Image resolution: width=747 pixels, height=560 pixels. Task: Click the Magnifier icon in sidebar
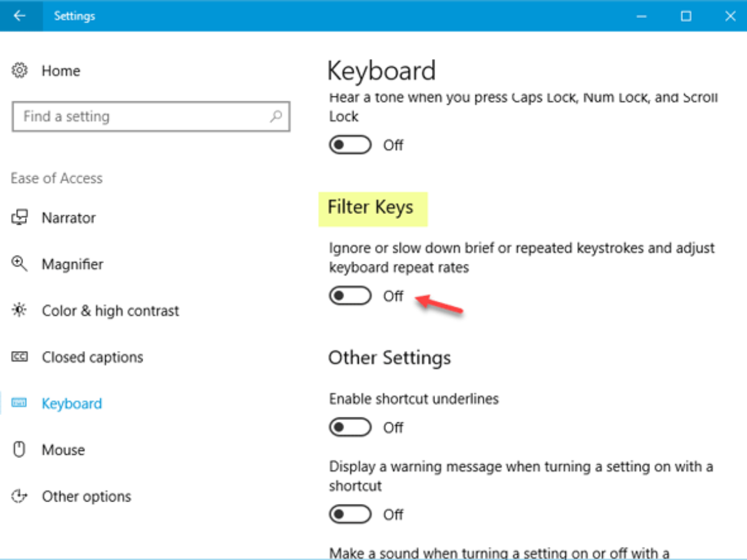(x=20, y=264)
